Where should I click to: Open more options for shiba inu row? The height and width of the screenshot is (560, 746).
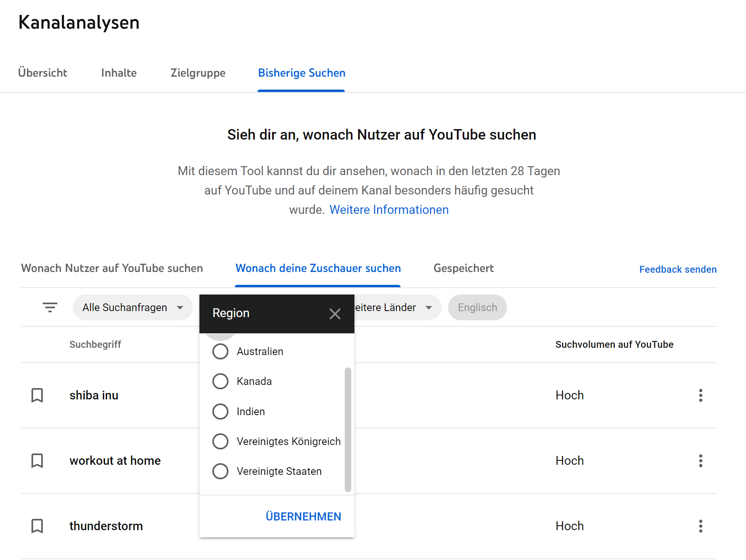tap(700, 395)
